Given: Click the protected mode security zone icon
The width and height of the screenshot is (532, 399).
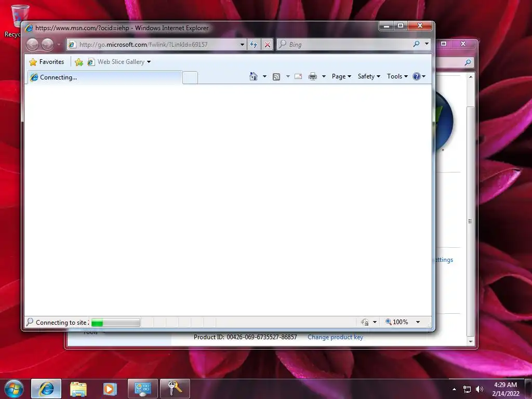Looking at the screenshot, I should [365, 322].
